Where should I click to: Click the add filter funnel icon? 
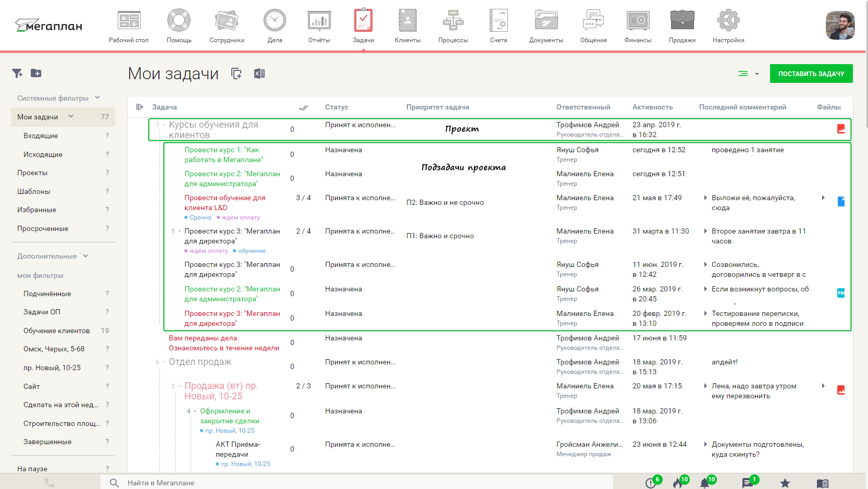point(17,74)
